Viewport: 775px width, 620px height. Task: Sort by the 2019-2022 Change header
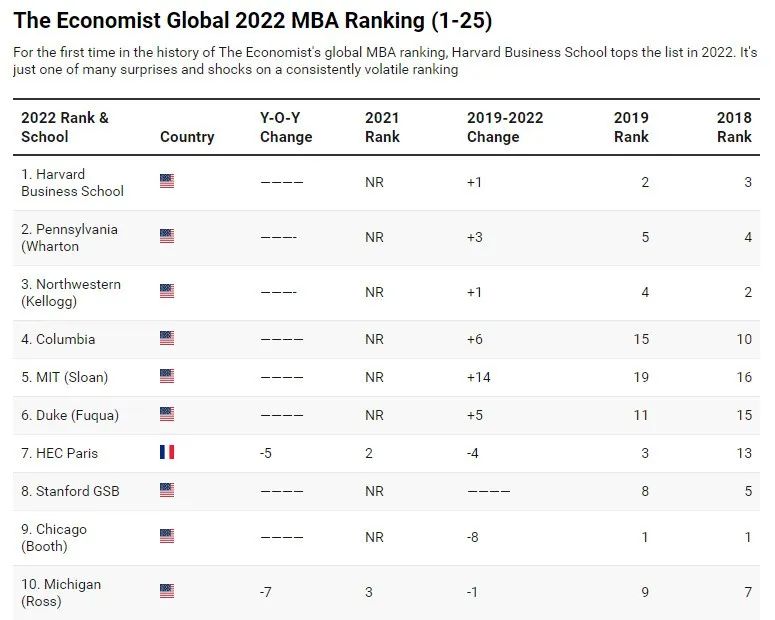pos(505,127)
